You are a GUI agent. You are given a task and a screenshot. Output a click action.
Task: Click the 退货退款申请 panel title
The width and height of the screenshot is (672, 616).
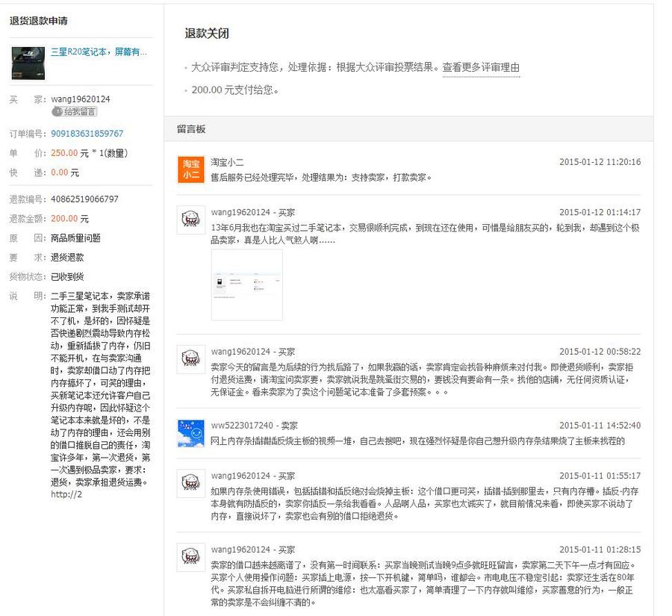[39, 21]
